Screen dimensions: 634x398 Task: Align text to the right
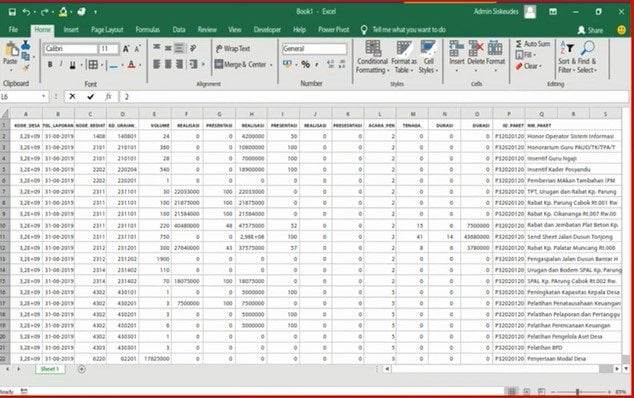tap(179, 64)
